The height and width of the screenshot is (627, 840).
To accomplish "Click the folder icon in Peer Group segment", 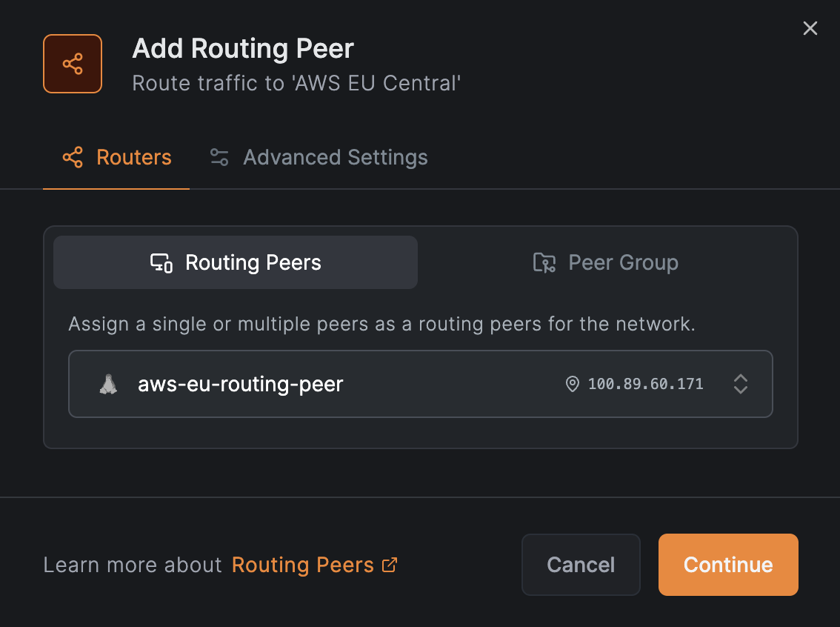I will 544,263.
